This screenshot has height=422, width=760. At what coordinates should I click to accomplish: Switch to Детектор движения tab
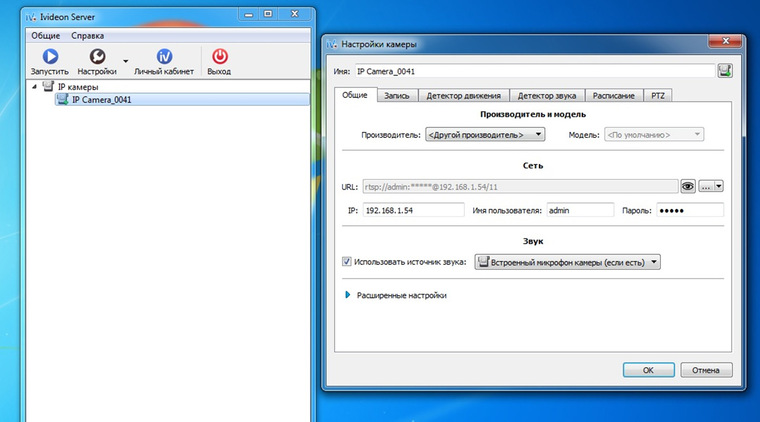pos(463,95)
